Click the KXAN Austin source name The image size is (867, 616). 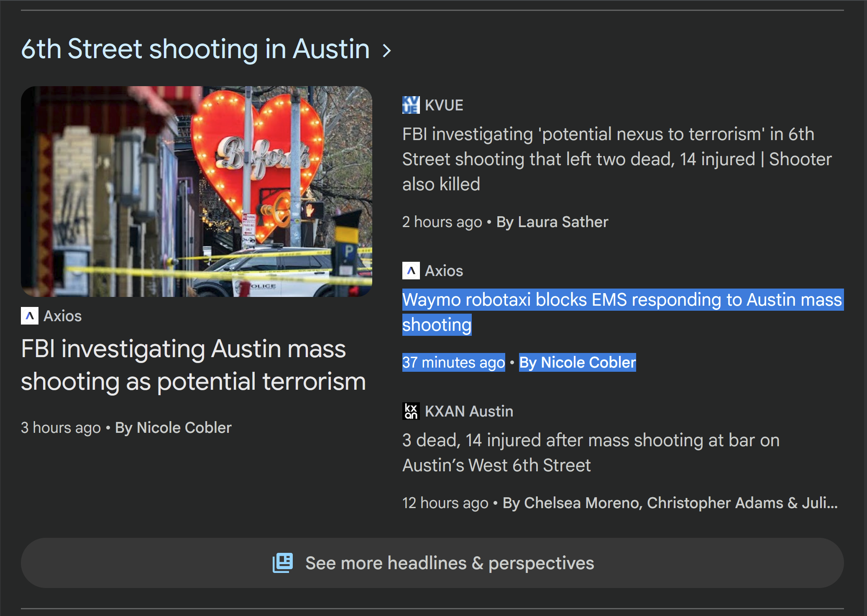pyautogui.click(x=469, y=411)
